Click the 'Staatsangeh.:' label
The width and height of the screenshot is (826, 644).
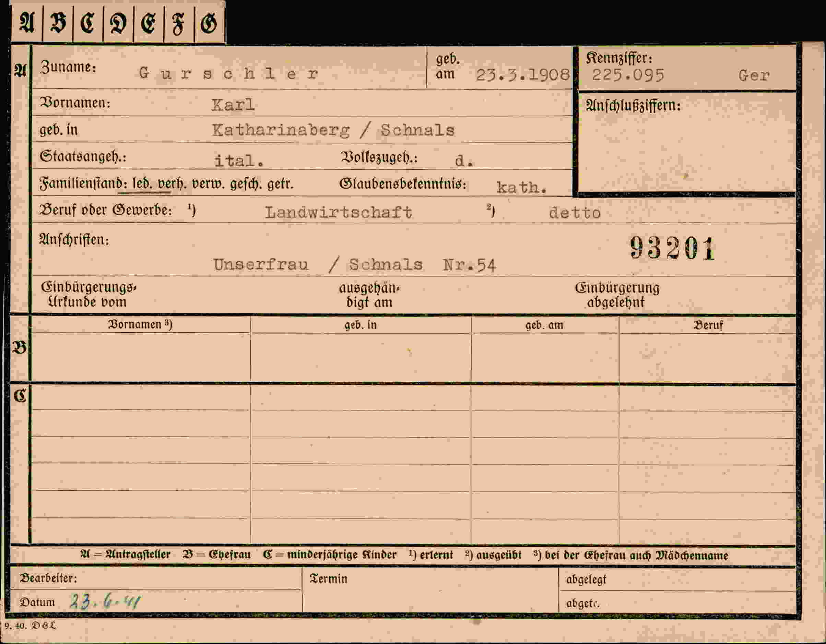pyautogui.click(x=83, y=157)
